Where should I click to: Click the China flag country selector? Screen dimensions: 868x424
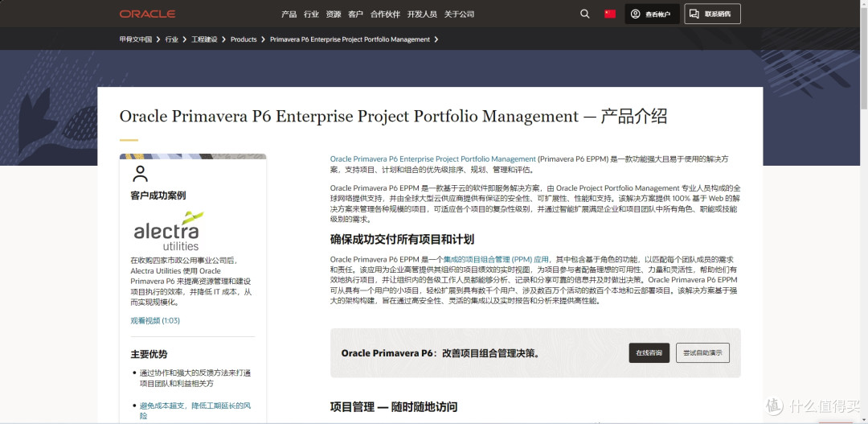(x=610, y=14)
